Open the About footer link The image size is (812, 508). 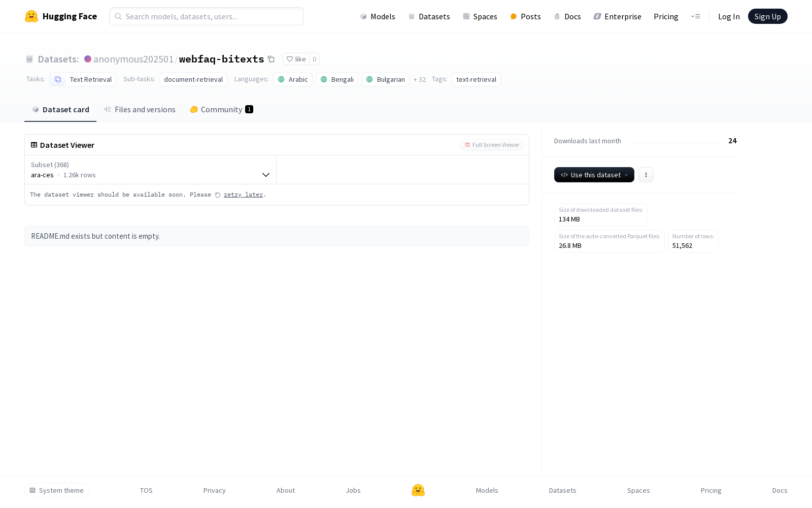tap(286, 490)
